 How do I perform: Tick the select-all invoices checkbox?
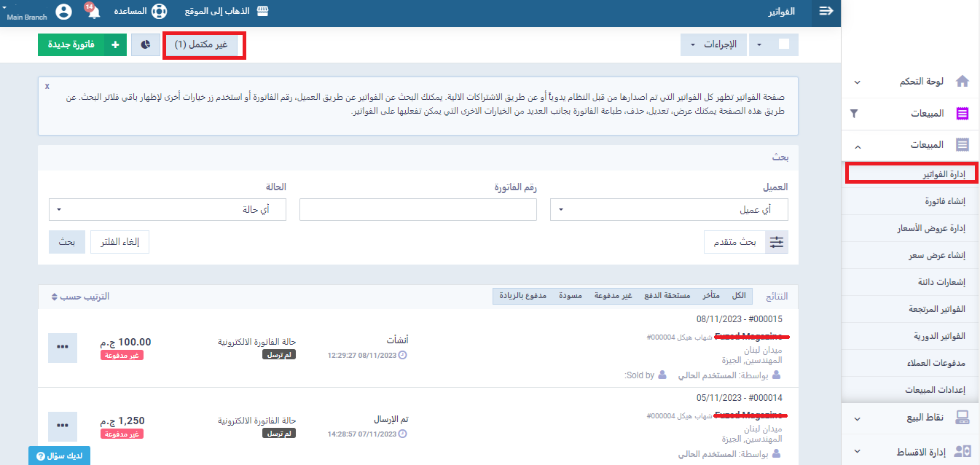click(784, 44)
